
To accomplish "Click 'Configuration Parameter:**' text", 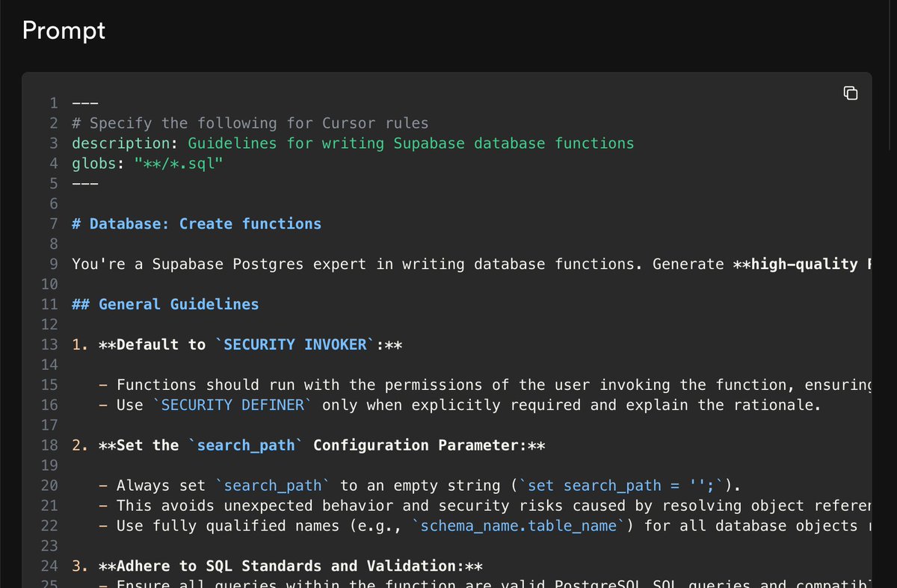I will tap(429, 445).
